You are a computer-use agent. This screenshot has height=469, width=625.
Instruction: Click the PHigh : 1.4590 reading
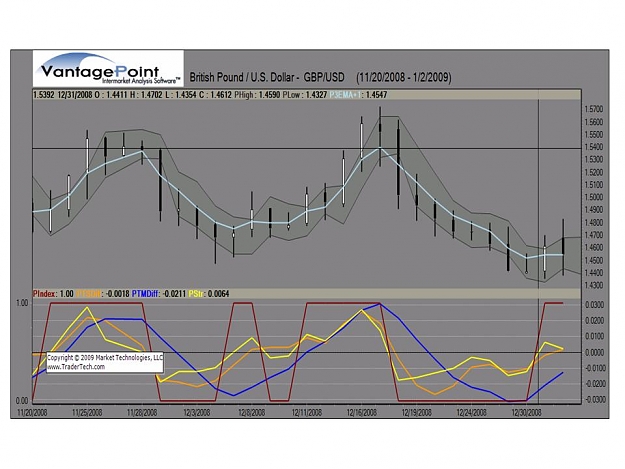click(257, 95)
